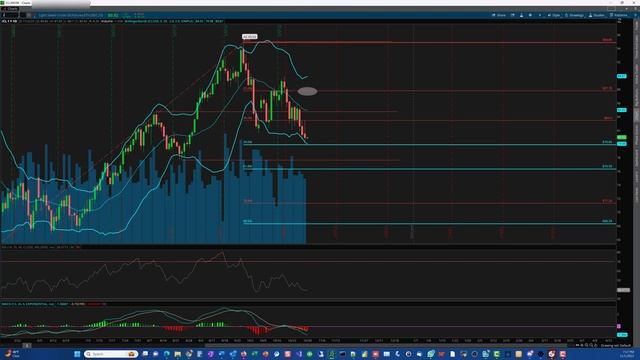Open the Drawing set Default selector
This screenshot has width=640, height=360.
coord(616,346)
